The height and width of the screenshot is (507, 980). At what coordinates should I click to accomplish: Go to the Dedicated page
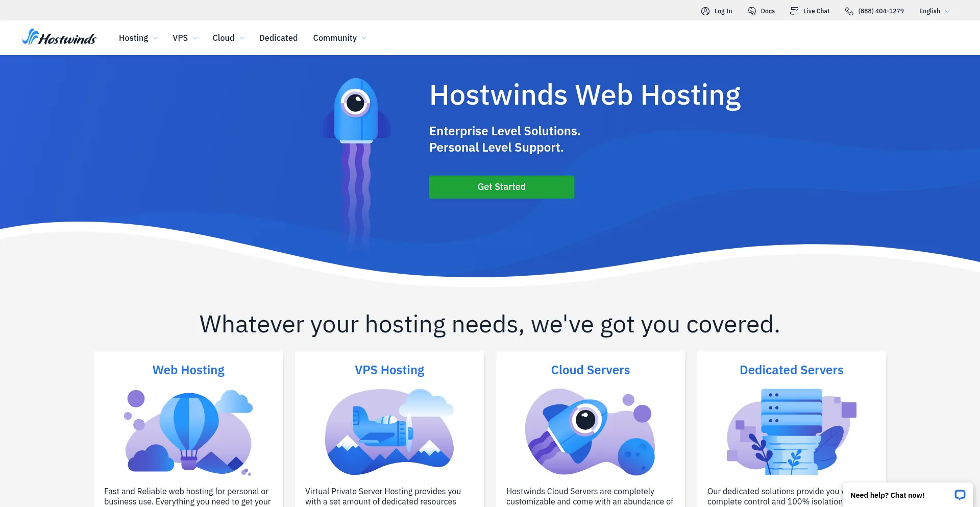pyautogui.click(x=278, y=38)
